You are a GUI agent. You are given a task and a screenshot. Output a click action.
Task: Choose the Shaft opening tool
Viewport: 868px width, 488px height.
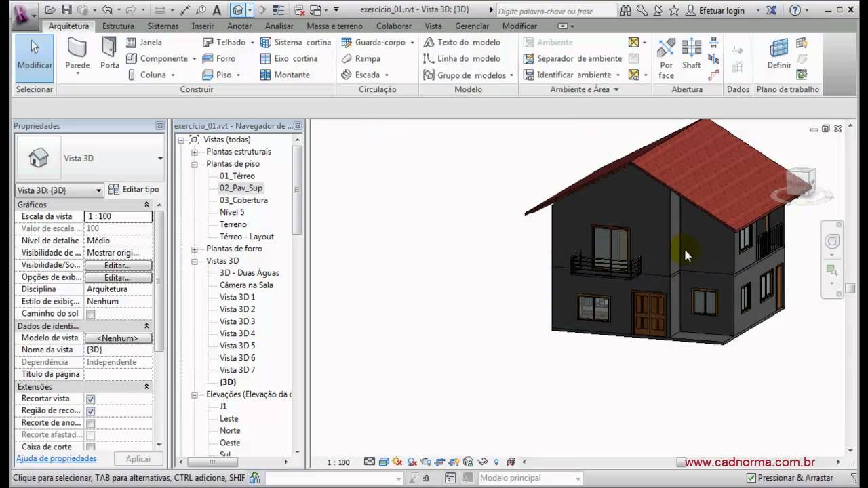[692, 54]
